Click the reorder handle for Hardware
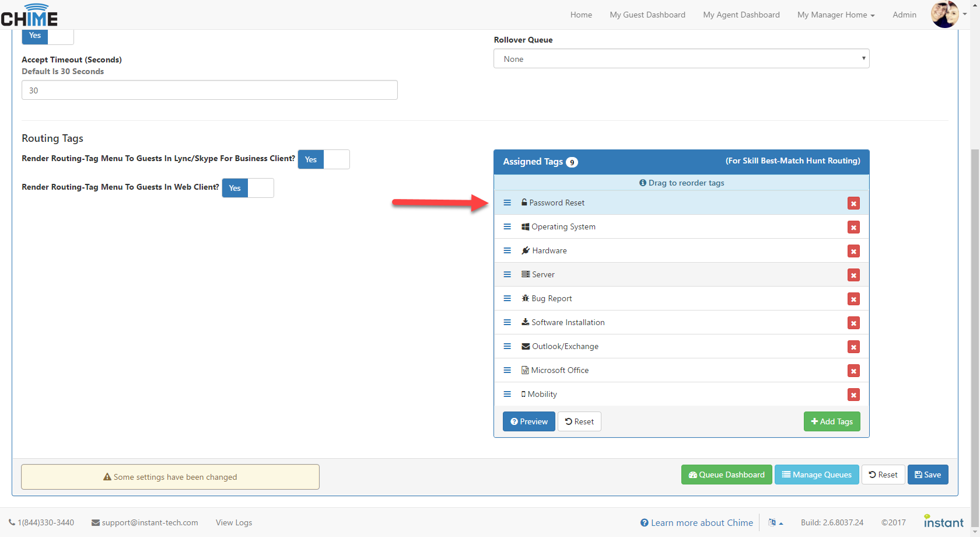Image resolution: width=980 pixels, height=537 pixels. point(507,250)
